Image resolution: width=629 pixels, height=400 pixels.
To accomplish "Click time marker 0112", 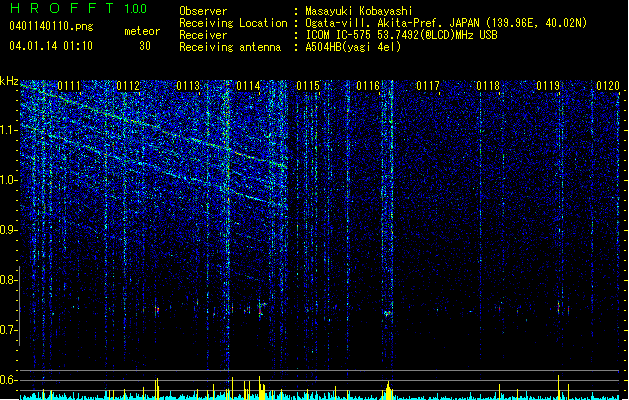I will (x=128, y=86).
